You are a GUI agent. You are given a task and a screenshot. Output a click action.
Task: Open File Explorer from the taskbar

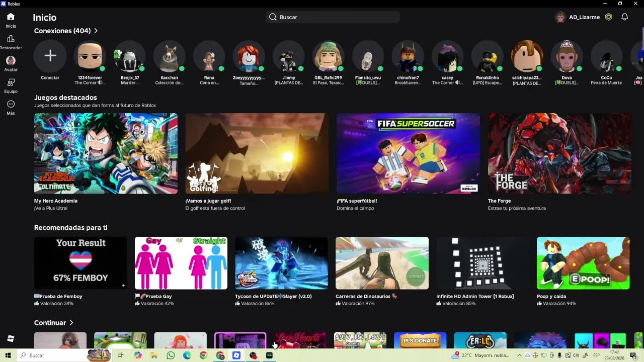pos(154,355)
